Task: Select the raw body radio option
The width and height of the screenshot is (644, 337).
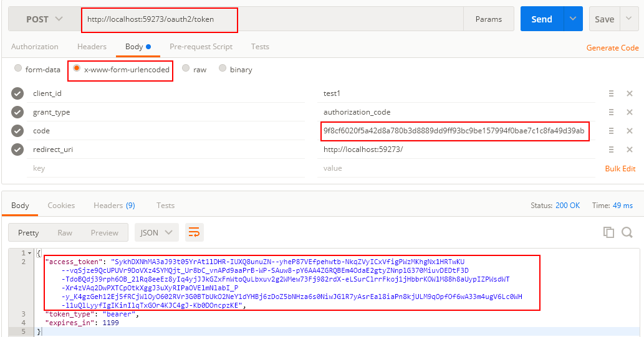Action: [186, 68]
